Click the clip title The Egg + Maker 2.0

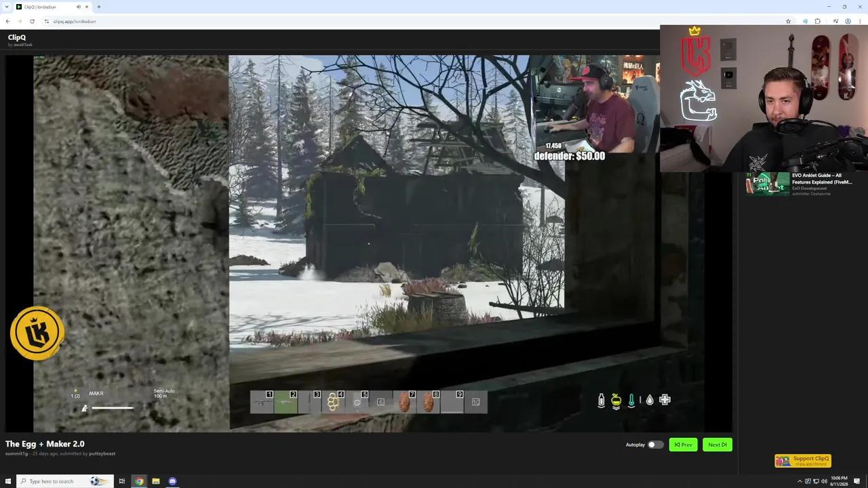point(45,444)
